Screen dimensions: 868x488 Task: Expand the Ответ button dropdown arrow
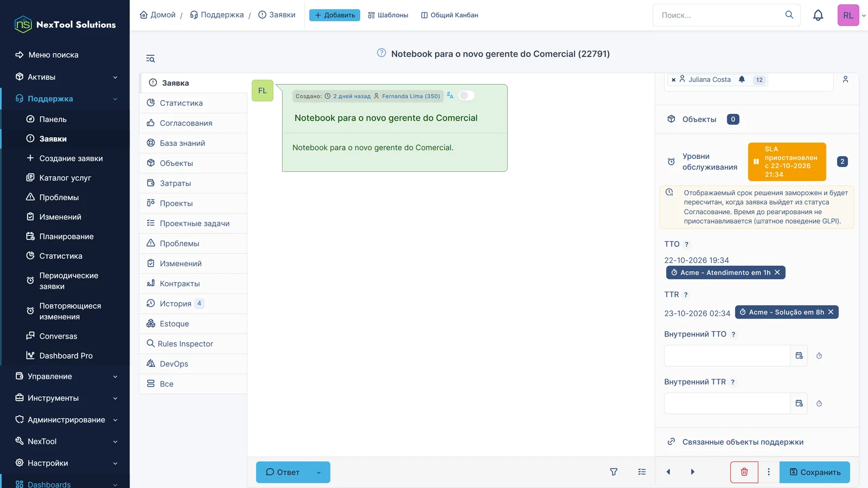coord(318,472)
